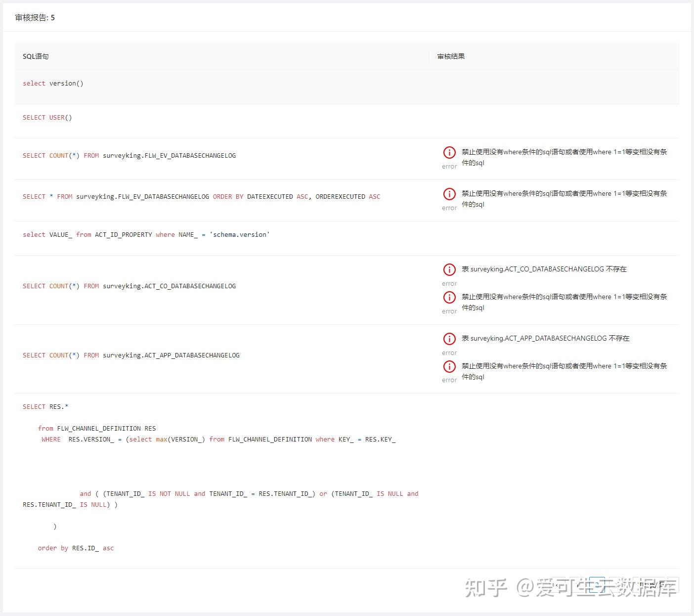Click error icon beside ACT_CO_DATABASECHANGELOG 不存在 message
Image resolution: width=694 pixels, height=616 pixels.
[x=449, y=269]
